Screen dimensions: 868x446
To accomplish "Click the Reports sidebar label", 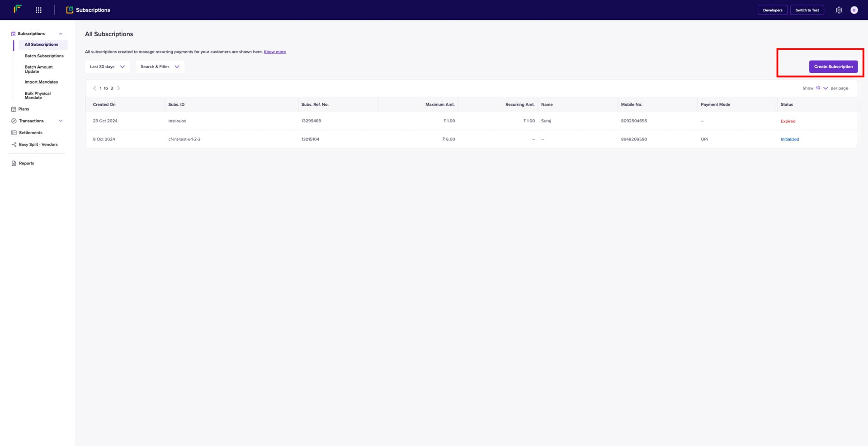I will point(26,163).
